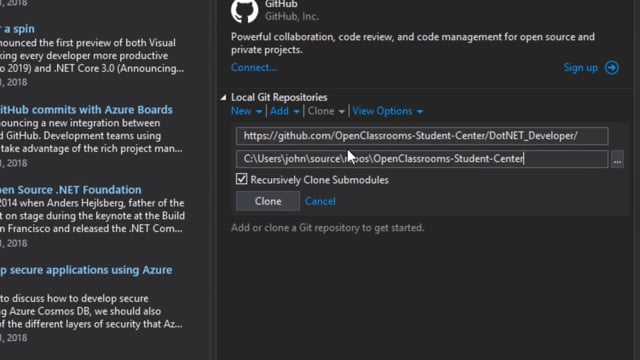Open the browse folder ellipsis button
The width and height of the screenshot is (640, 360).
(x=617, y=159)
